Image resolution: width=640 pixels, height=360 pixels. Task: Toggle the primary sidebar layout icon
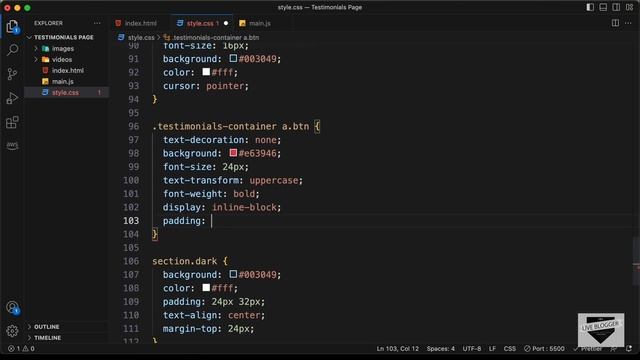(590, 7)
